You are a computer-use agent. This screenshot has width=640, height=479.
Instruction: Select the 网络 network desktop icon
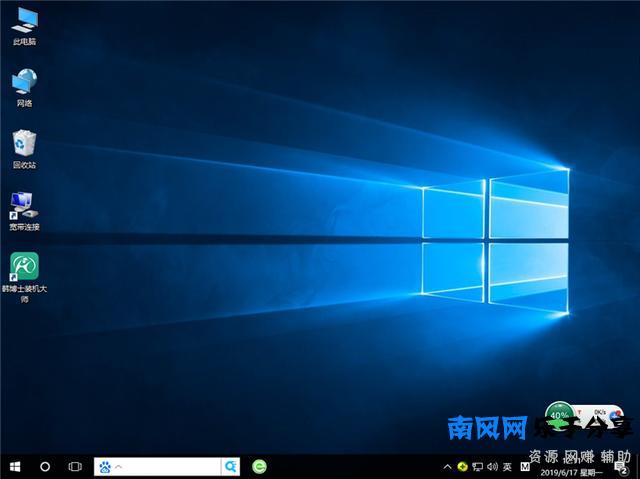coord(24,88)
